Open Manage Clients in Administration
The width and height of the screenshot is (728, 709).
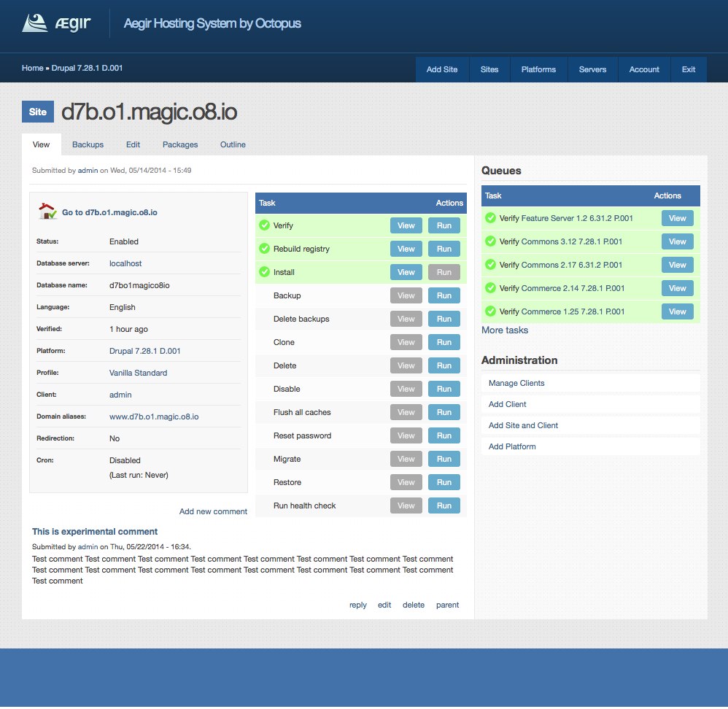point(516,383)
